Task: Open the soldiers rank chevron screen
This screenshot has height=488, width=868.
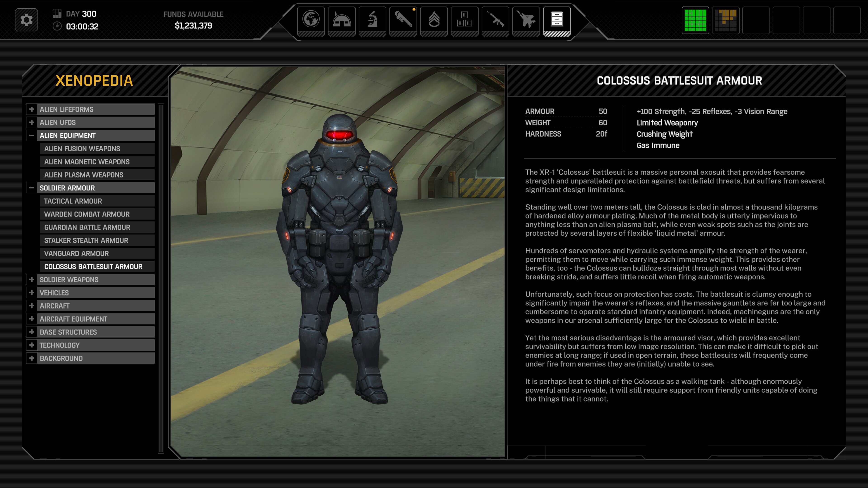Action: (434, 19)
